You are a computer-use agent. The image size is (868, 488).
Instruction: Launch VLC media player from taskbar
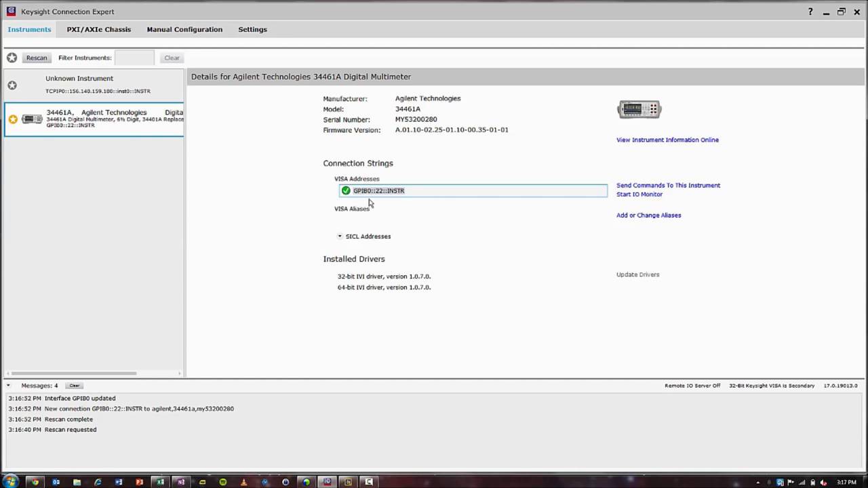(244, 482)
